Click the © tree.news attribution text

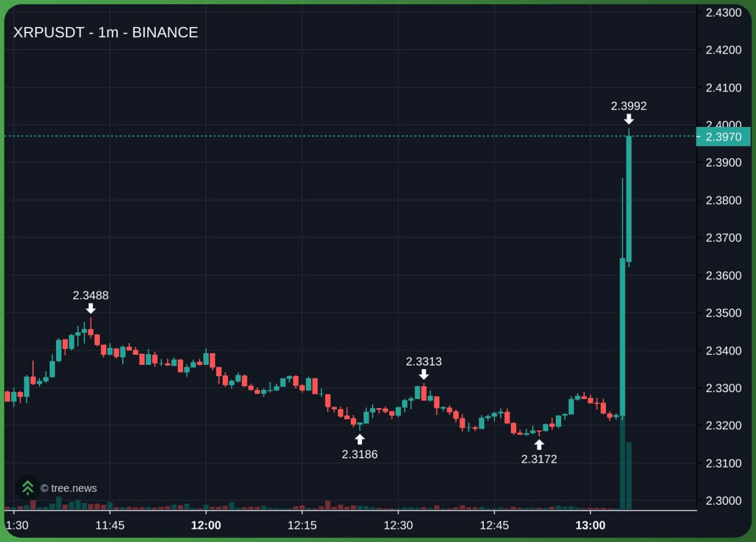(x=69, y=488)
